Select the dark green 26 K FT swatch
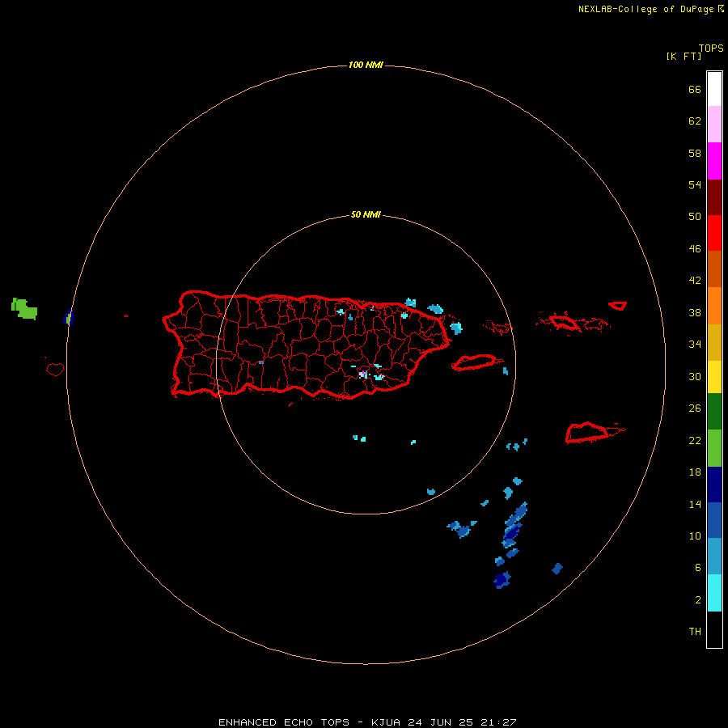Viewport: 728px width, 728px height. click(x=714, y=412)
